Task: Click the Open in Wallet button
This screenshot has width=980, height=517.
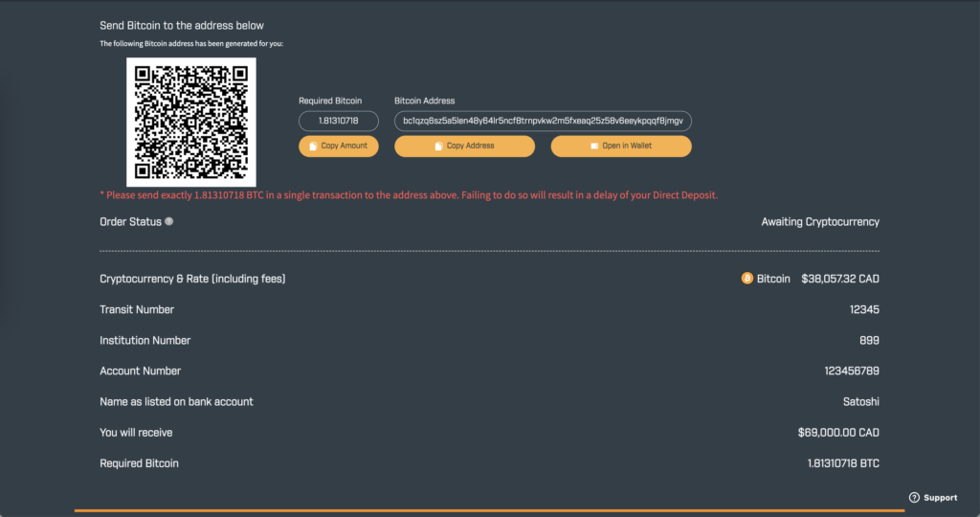Action: click(x=620, y=146)
